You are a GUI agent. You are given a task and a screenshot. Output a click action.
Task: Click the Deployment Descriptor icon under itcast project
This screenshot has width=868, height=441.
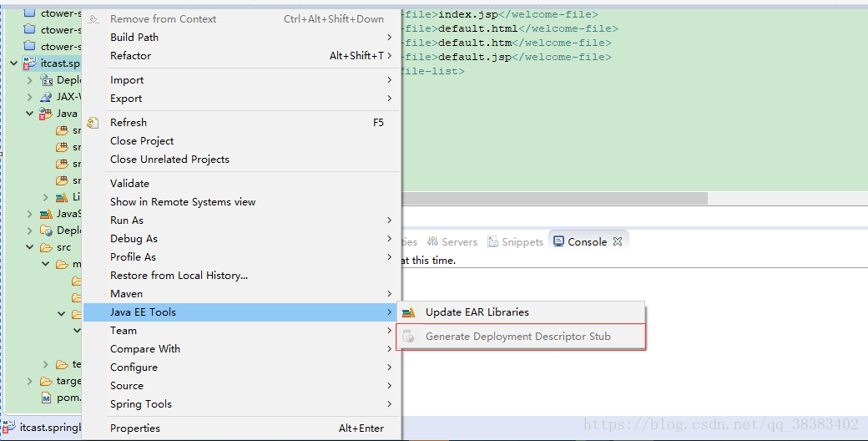click(x=47, y=80)
